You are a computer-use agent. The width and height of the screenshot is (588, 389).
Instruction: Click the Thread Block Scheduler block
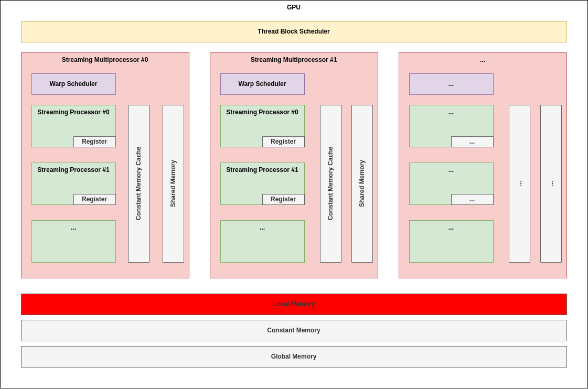coord(294,31)
